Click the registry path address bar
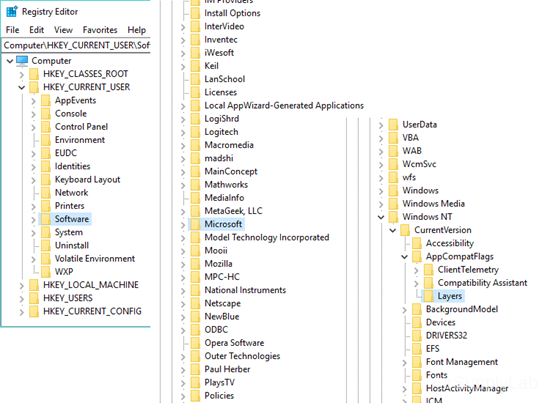 tap(76, 45)
